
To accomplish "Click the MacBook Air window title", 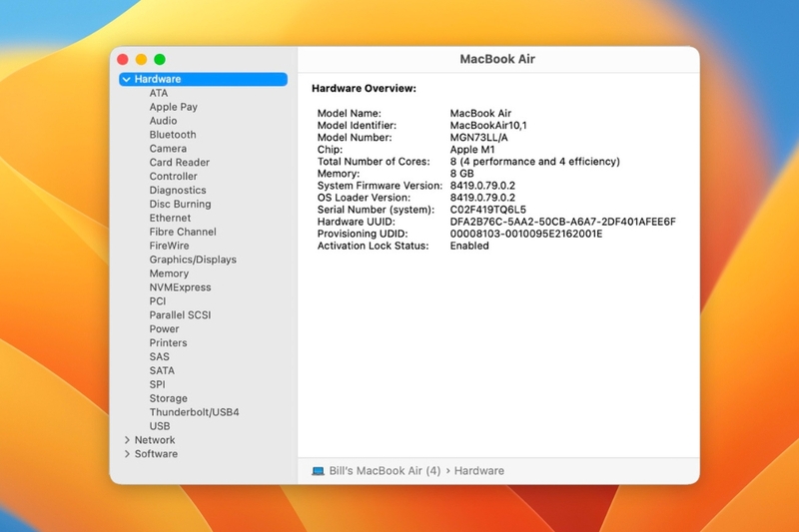I will [x=497, y=59].
